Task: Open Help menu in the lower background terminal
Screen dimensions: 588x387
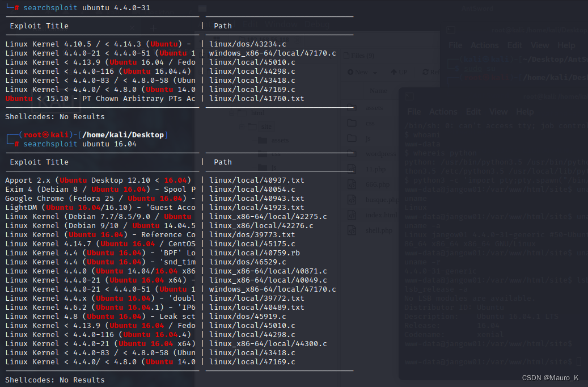Action: tap(524, 112)
